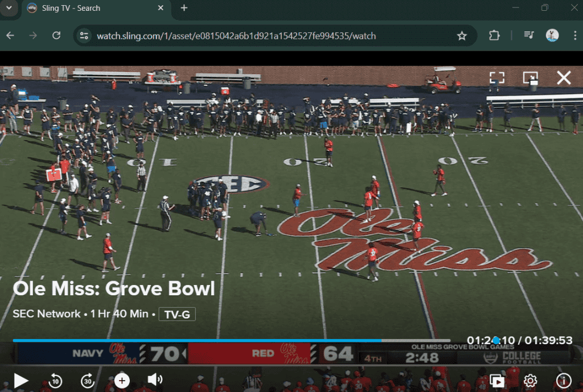Open the player settings gear
Viewport: 583px width, 392px height.
[530, 381]
